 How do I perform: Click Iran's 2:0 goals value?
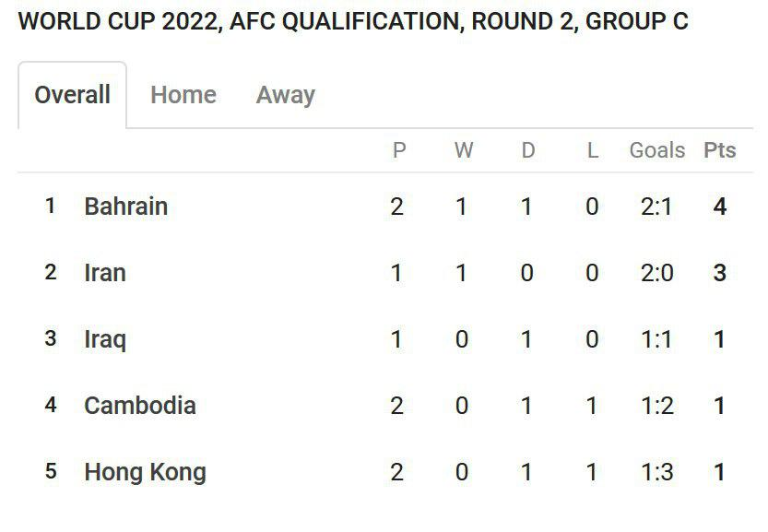point(656,273)
